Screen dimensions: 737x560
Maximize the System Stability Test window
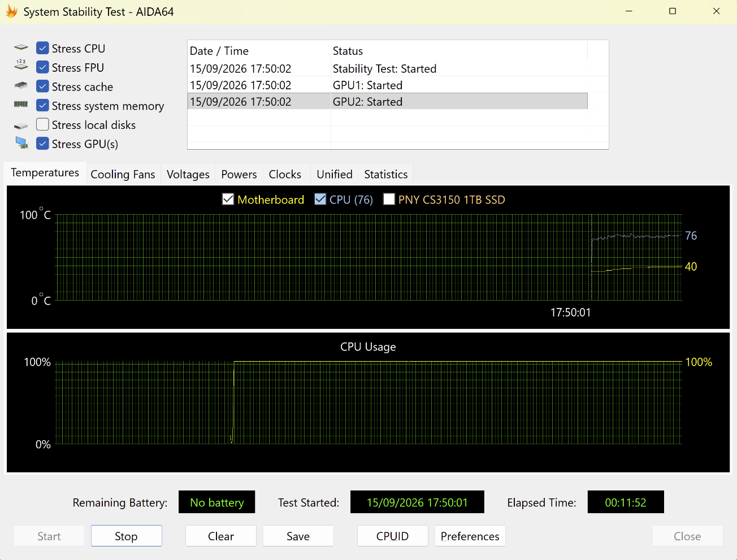coord(673,11)
